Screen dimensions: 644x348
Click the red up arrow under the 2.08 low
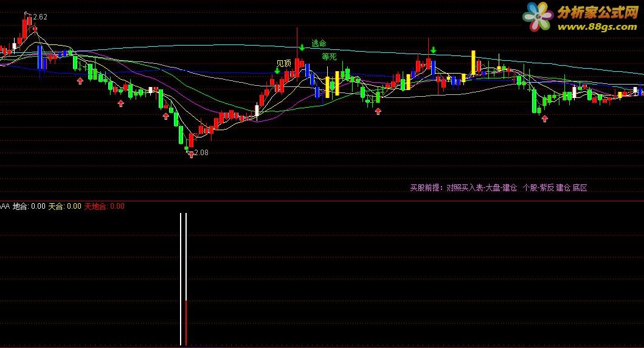(191, 155)
